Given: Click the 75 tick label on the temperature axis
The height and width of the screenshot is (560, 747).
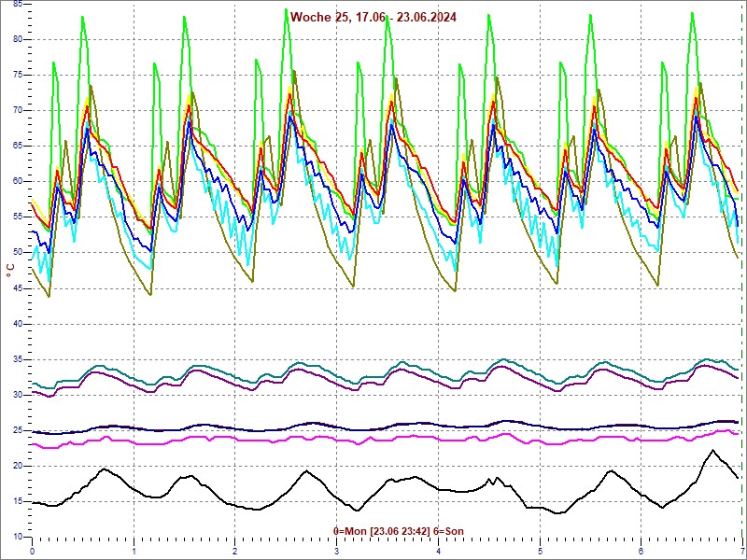Looking at the screenshot, I should [x=18, y=76].
